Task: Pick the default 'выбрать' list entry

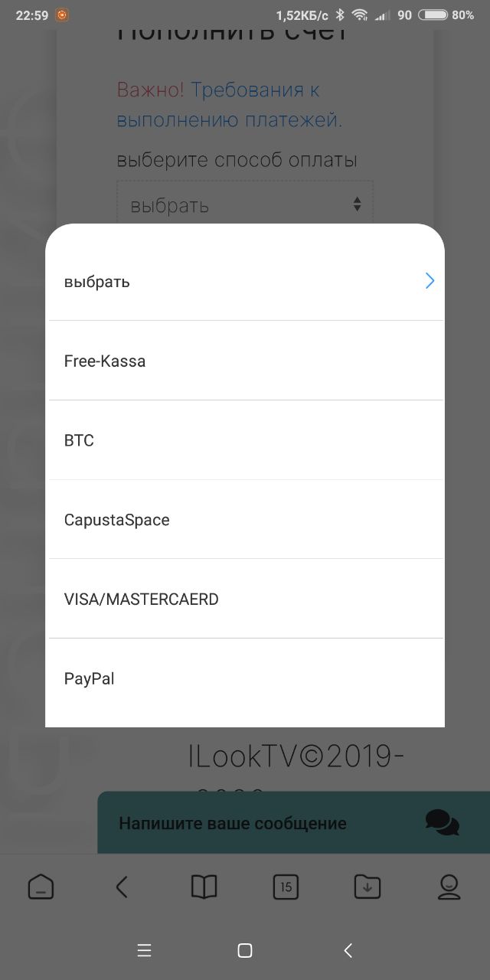Action: point(247,281)
